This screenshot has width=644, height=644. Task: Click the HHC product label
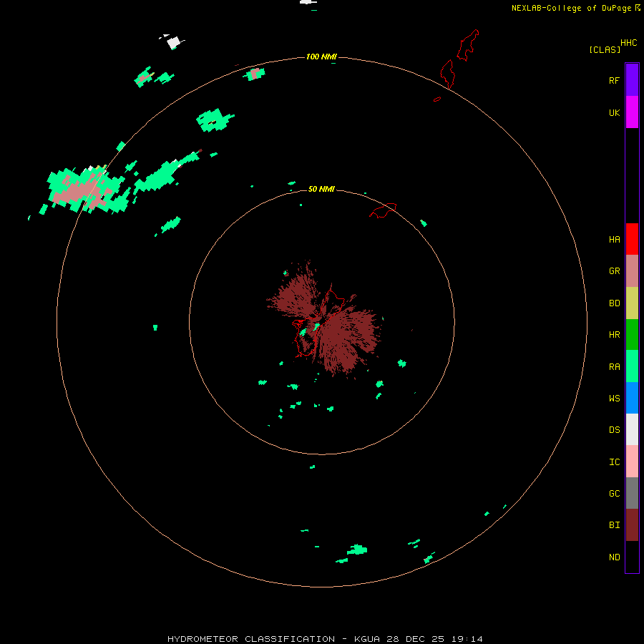tap(628, 43)
